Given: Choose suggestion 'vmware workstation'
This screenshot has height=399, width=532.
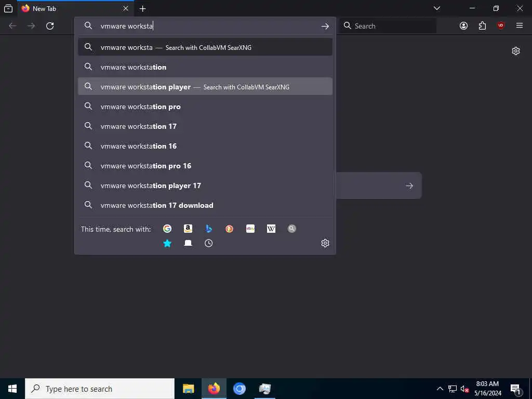Looking at the screenshot, I should pyautogui.click(x=205, y=67).
